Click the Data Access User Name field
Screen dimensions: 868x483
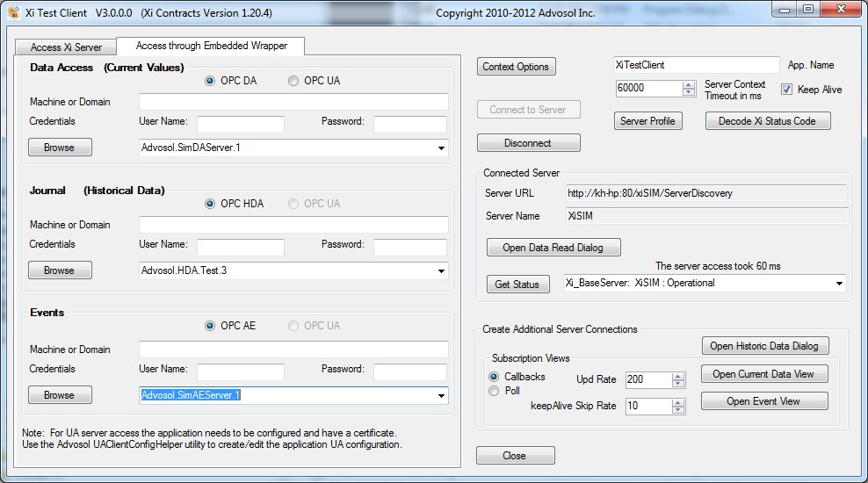241,125
